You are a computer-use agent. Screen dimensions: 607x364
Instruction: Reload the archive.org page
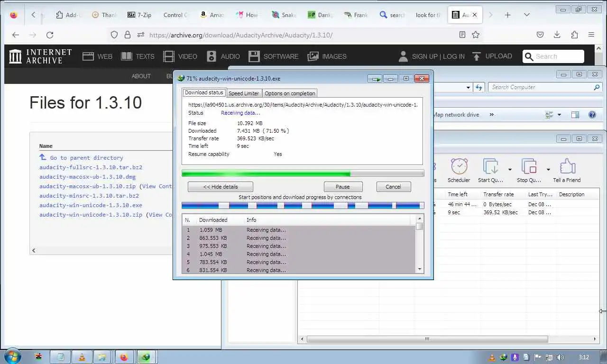click(50, 35)
